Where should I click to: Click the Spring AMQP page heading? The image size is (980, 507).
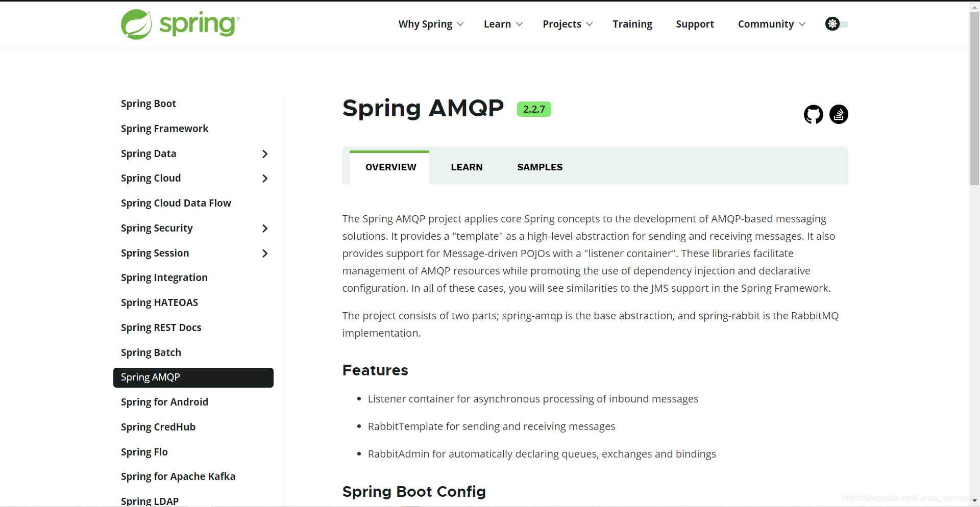(x=423, y=108)
